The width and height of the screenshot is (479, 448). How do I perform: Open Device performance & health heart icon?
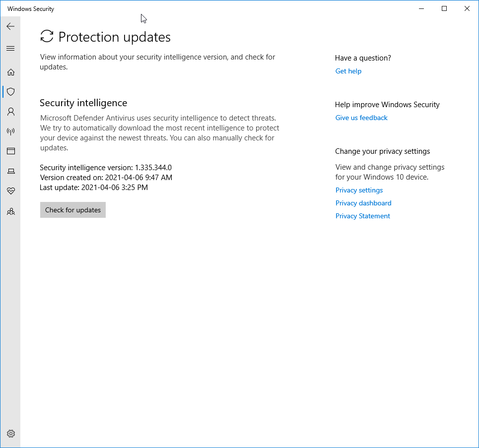coord(10,191)
